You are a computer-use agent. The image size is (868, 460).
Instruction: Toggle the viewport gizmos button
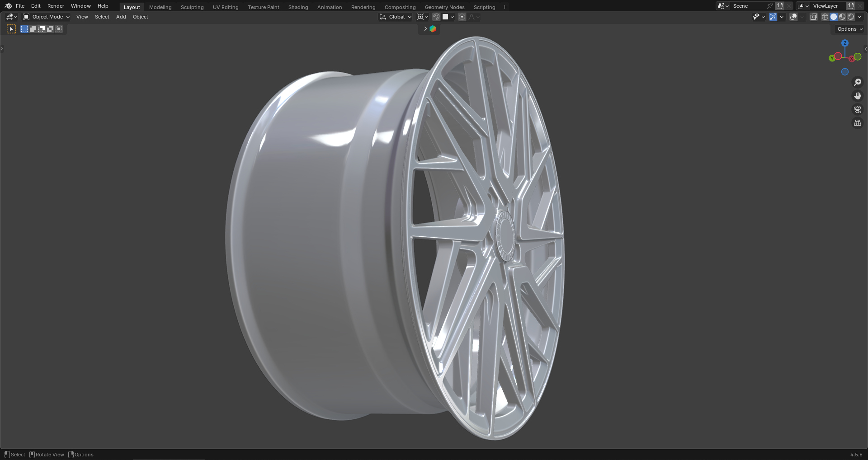773,17
